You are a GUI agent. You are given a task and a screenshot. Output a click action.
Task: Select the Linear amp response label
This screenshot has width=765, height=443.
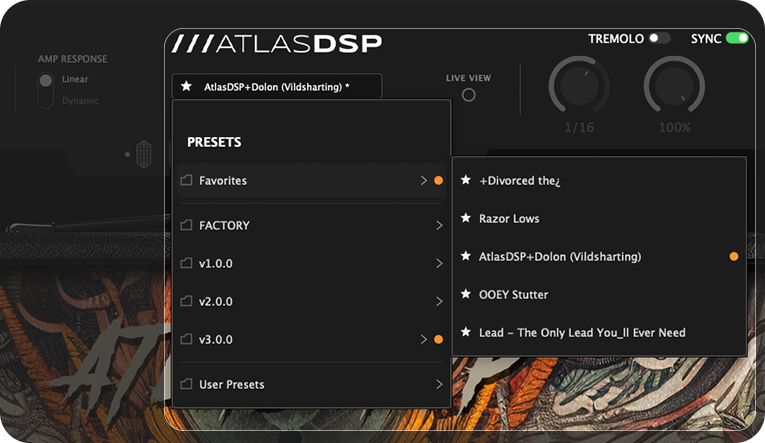tap(75, 79)
